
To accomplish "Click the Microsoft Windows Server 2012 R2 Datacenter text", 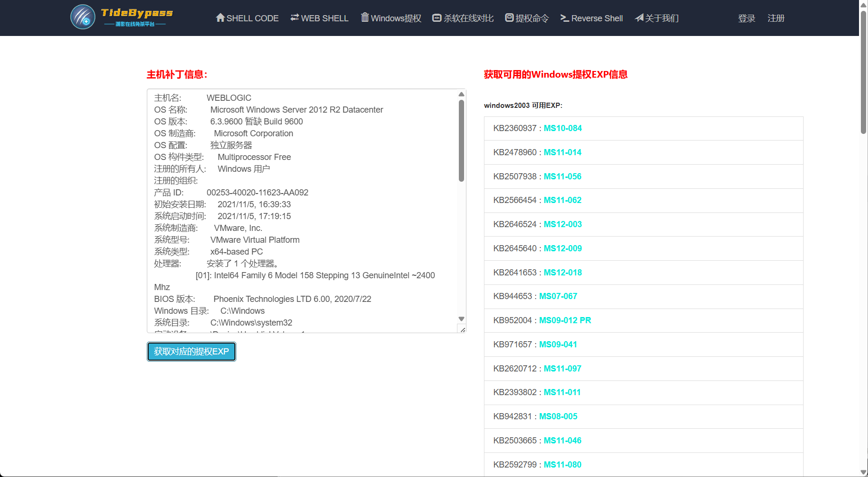I will pyautogui.click(x=297, y=110).
